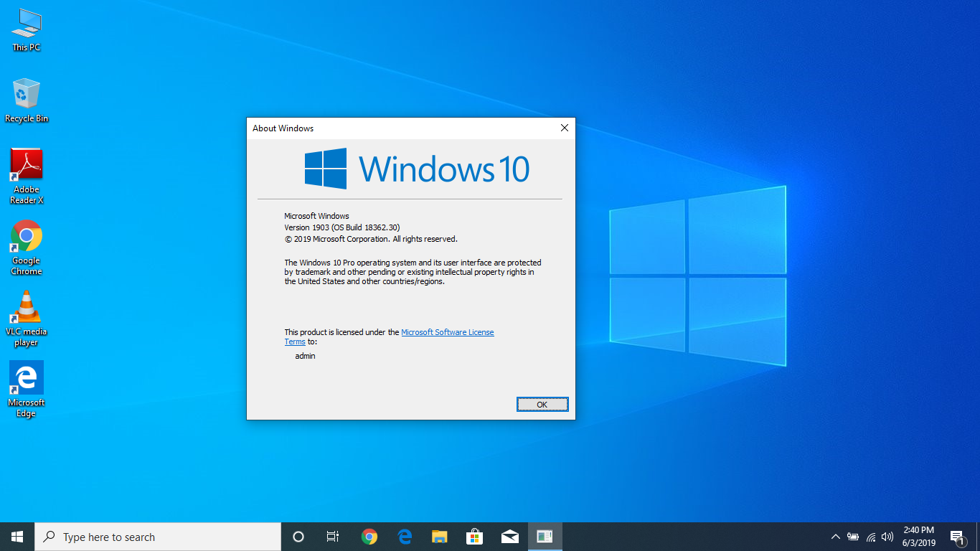This screenshot has width=980, height=551.
Task: Open the volume speaker tray icon
Action: pyautogui.click(x=887, y=537)
